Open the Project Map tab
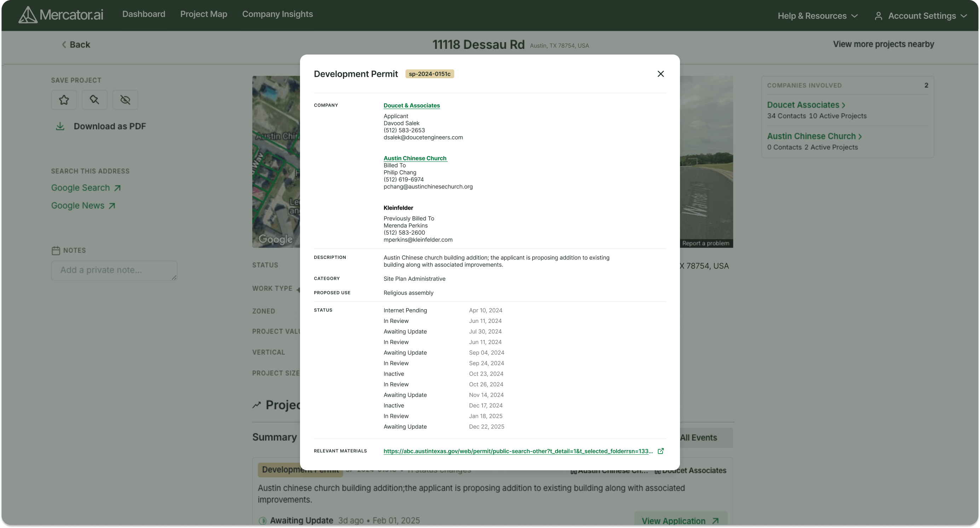This screenshot has height=528, width=980. pos(203,14)
